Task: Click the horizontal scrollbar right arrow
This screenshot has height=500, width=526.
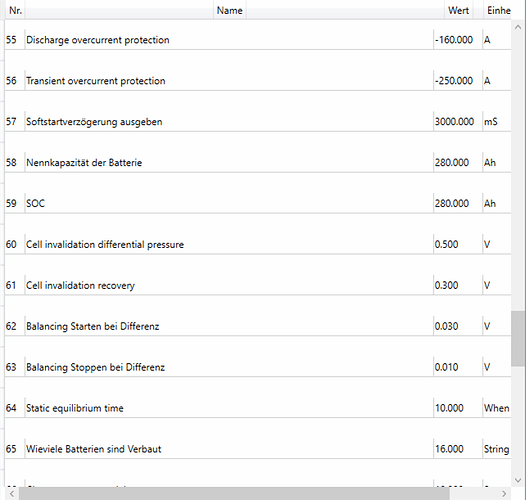Action: 504,493
